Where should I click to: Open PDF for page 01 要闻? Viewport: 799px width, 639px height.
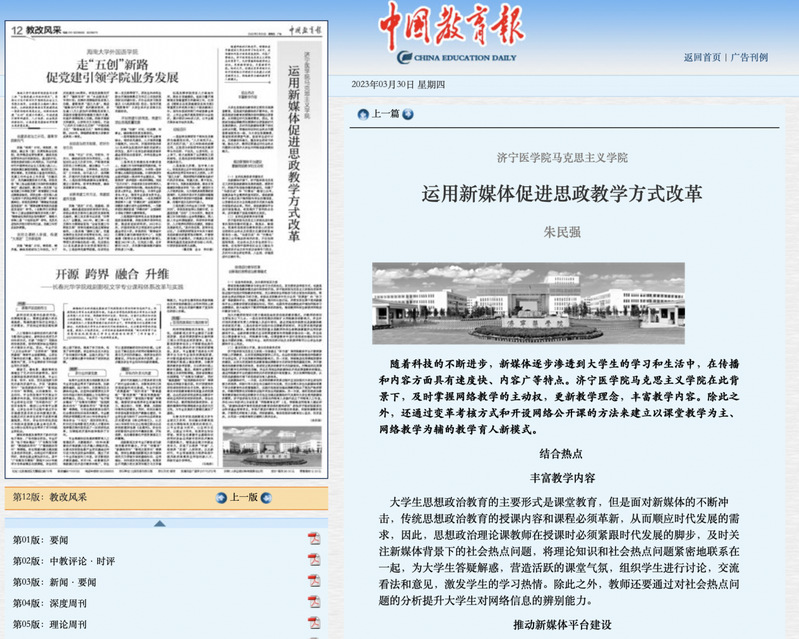(x=313, y=539)
